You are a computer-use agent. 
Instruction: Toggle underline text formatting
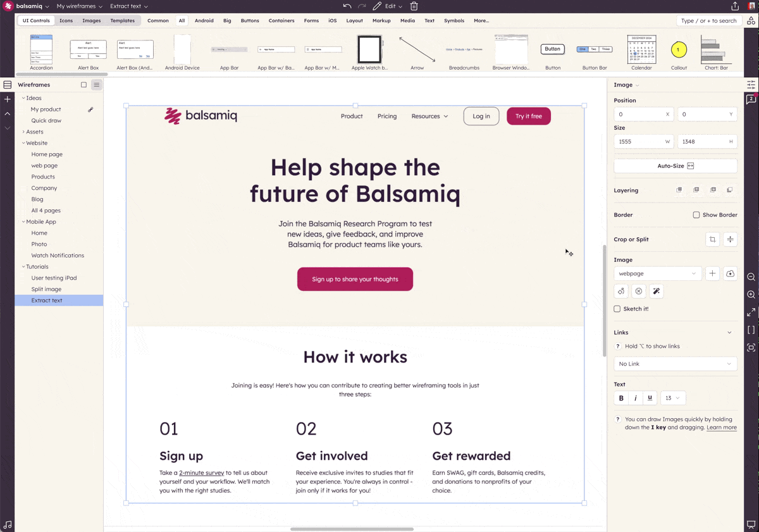point(650,398)
